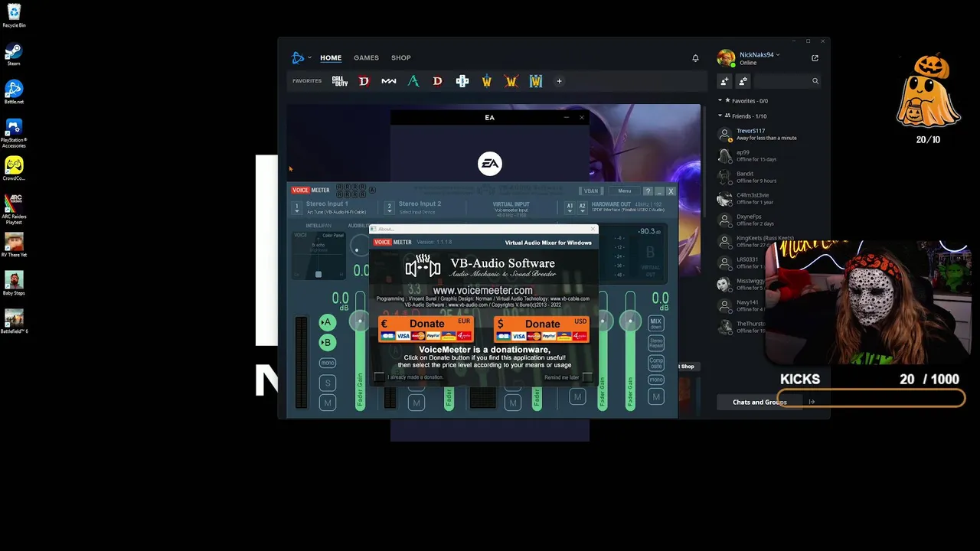Switch to GAMES tab in Battle.net
The image size is (980, 551).
(366, 58)
